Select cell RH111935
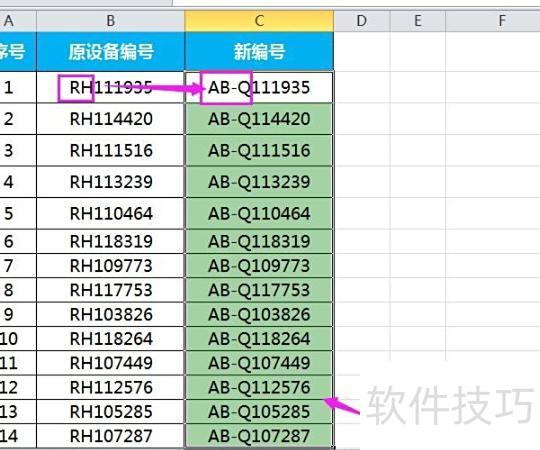Viewport: 540px width, 450px height. pos(111,87)
